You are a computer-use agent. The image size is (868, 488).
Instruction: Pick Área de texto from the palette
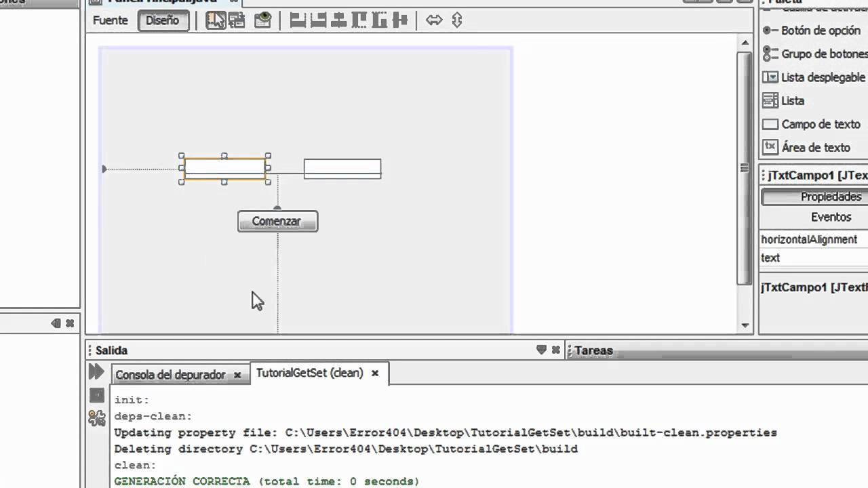pos(806,147)
